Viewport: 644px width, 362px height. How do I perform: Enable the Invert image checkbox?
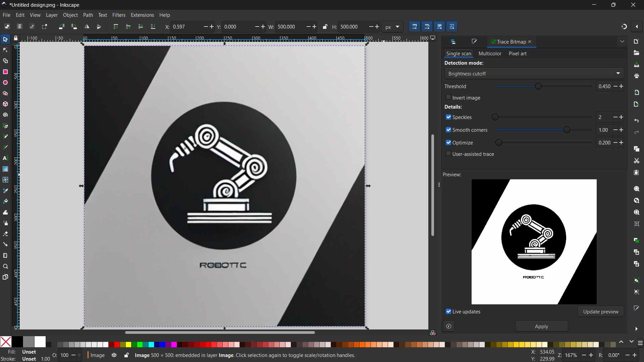coord(448,98)
